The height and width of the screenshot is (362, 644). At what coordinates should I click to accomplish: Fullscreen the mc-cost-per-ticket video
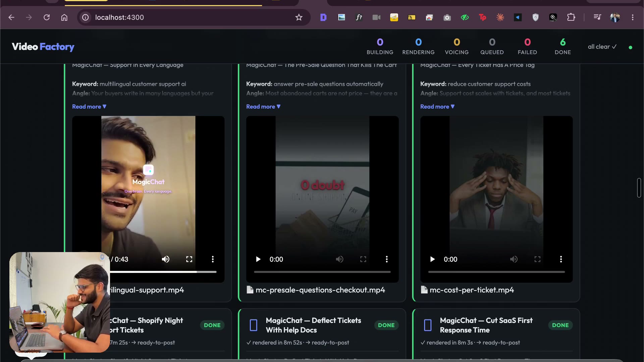point(537,259)
